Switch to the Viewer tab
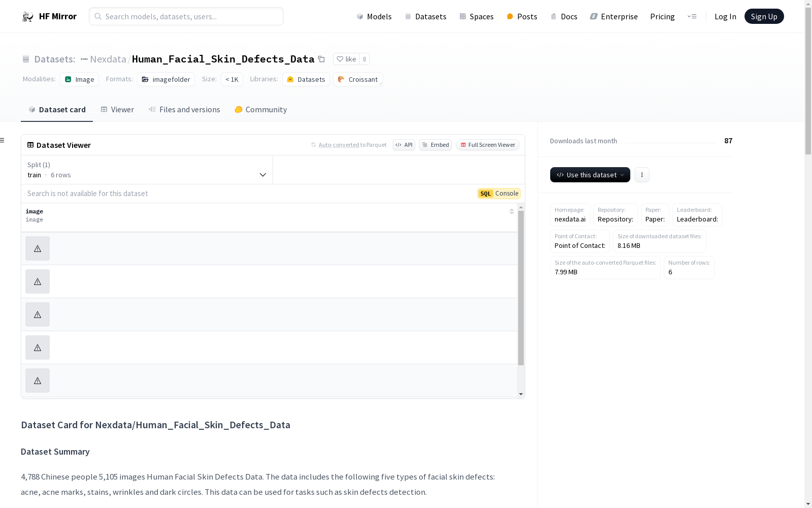Image resolution: width=812 pixels, height=508 pixels. (x=117, y=110)
